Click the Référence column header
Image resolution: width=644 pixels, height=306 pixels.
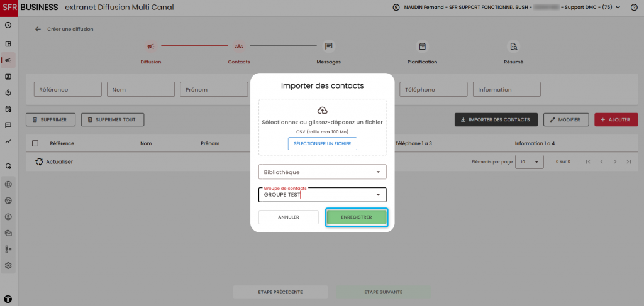coord(62,143)
